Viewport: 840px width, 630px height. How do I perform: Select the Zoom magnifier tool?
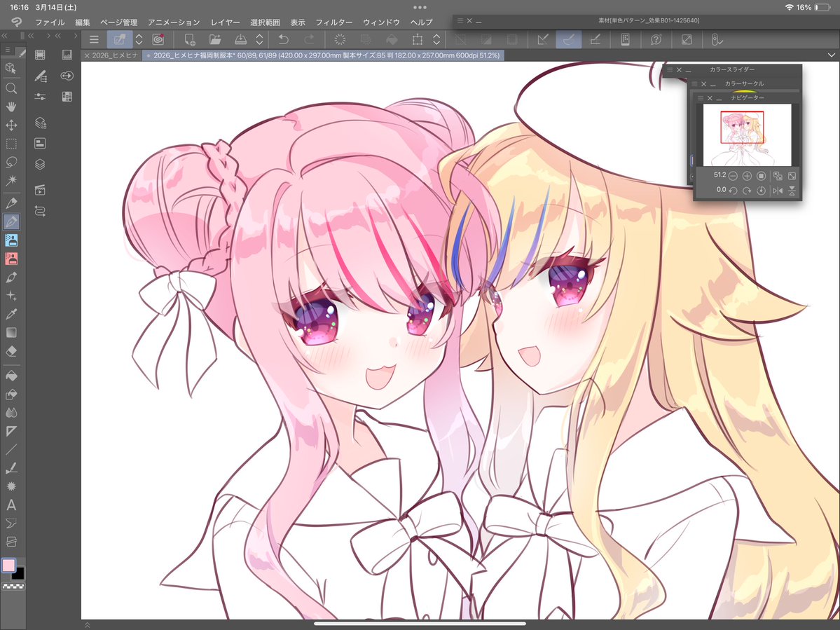pyautogui.click(x=11, y=88)
